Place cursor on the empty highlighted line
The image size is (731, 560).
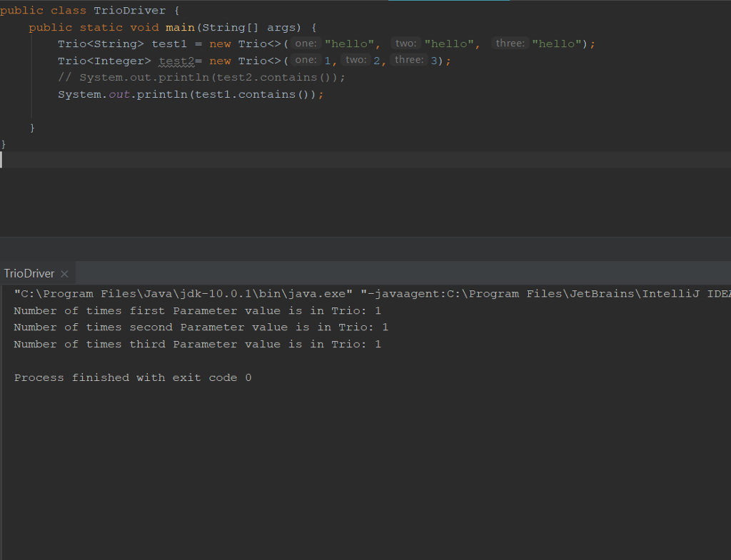[x=365, y=159]
